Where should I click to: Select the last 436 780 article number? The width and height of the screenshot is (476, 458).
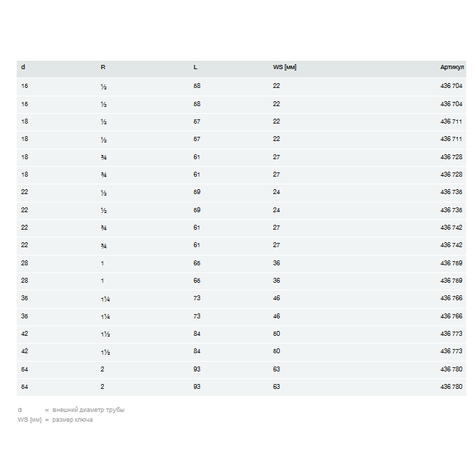[451, 386]
